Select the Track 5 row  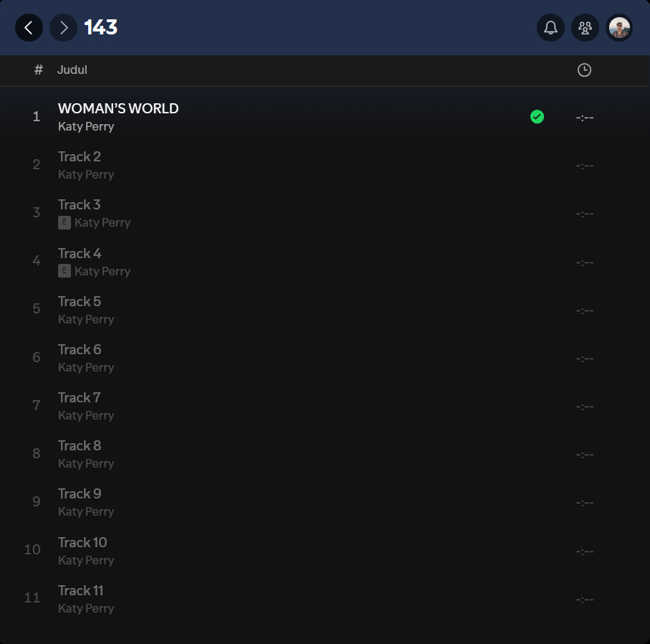[325, 310]
